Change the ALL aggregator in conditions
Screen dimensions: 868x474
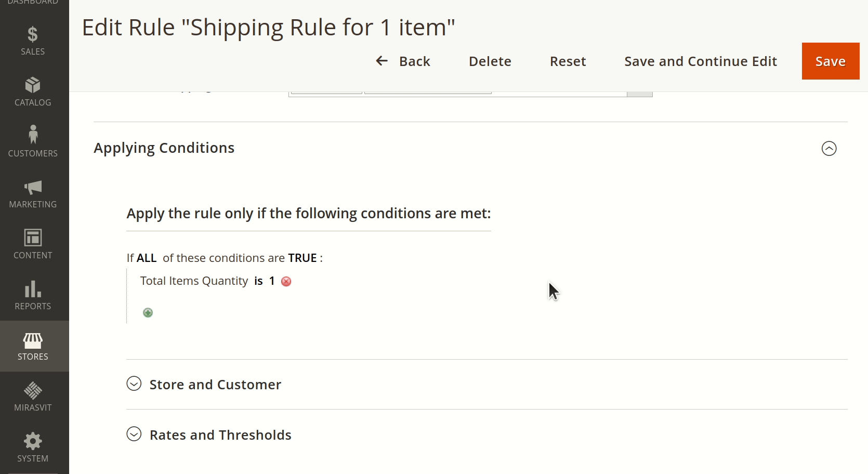point(147,258)
